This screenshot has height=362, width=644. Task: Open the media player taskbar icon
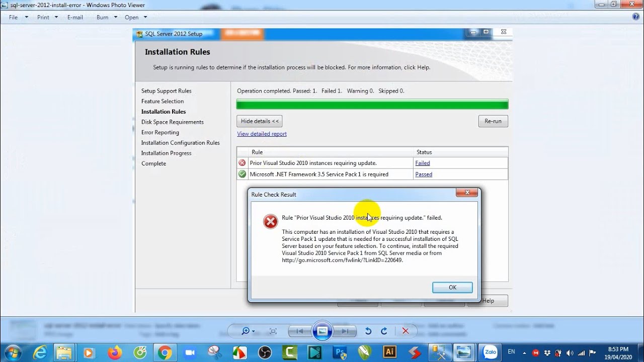(89, 352)
